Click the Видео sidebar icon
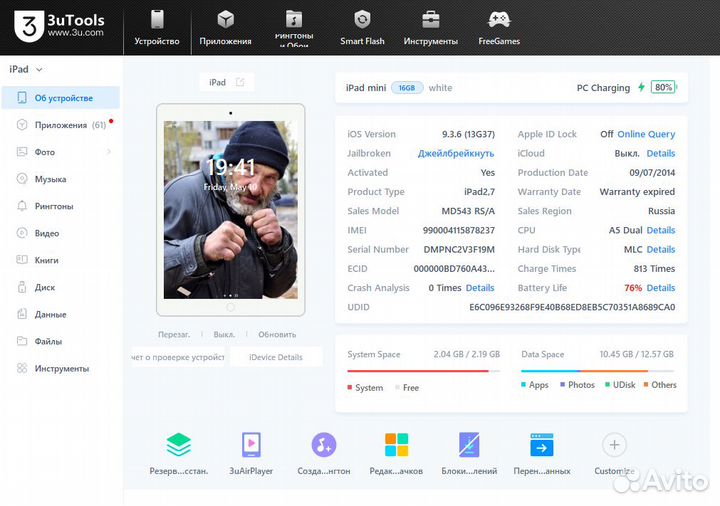Image resolution: width=720 pixels, height=506 pixels. tap(22, 233)
